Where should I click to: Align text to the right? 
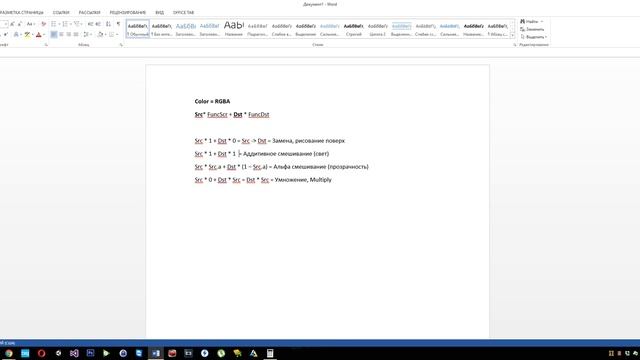click(69, 35)
